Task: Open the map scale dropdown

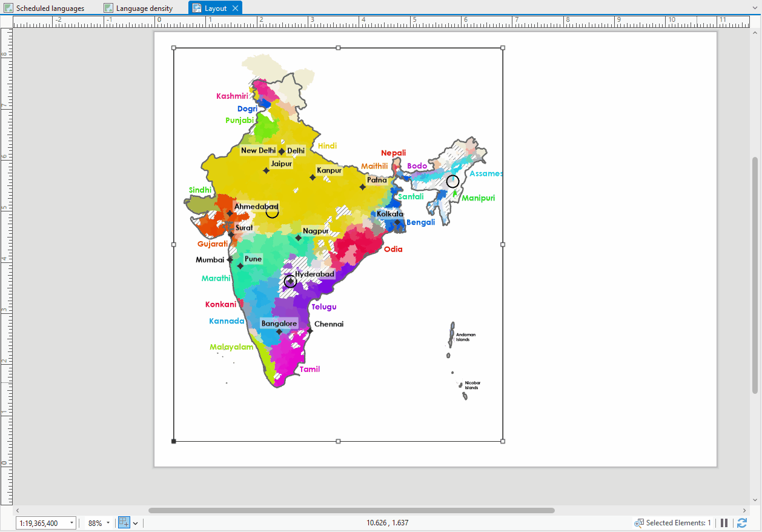Action: [72, 523]
